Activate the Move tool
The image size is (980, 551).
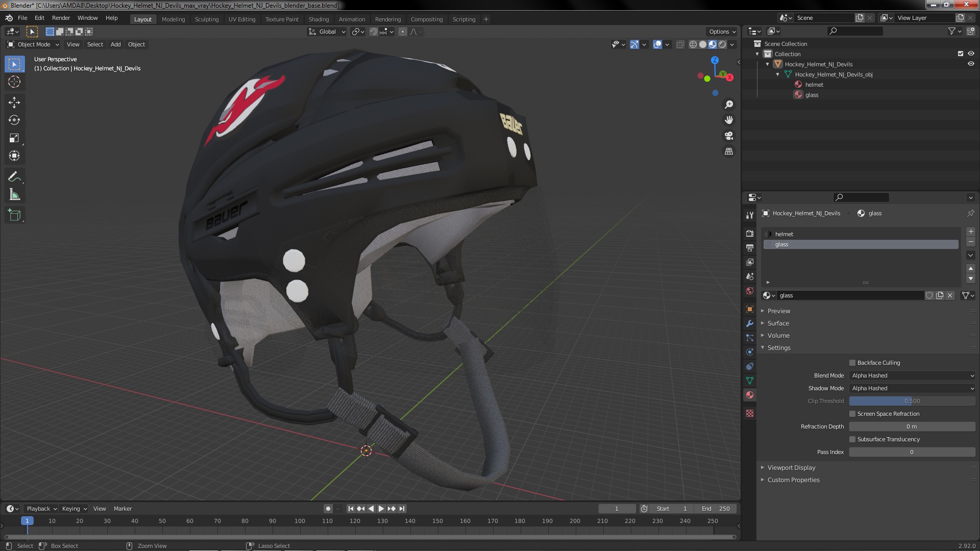[14, 103]
